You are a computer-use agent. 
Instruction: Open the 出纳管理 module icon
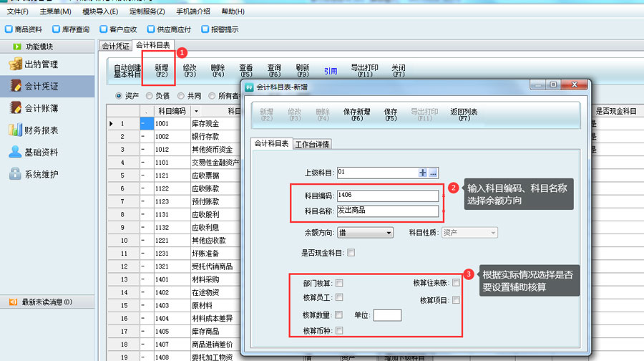point(15,64)
